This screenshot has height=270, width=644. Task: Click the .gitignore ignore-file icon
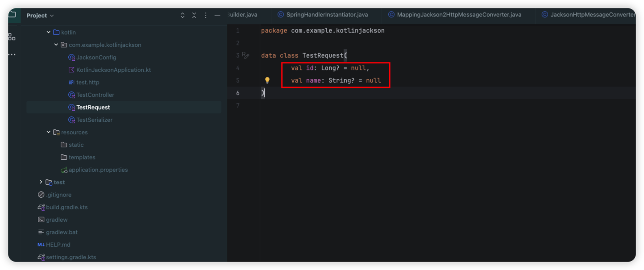pyautogui.click(x=41, y=195)
